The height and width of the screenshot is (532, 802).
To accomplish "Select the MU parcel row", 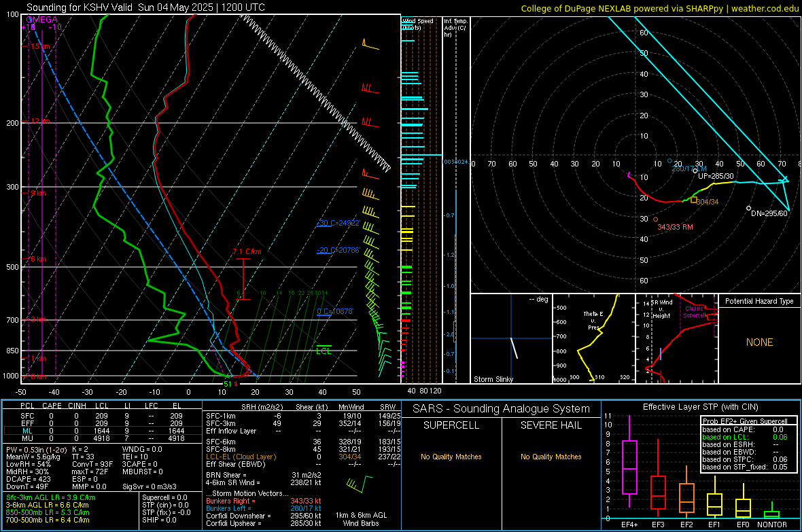I will click(103, 438).
